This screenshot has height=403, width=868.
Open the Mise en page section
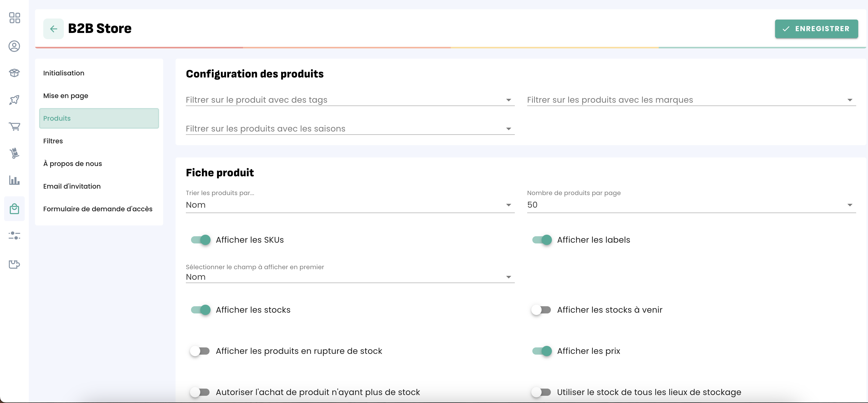66,96
